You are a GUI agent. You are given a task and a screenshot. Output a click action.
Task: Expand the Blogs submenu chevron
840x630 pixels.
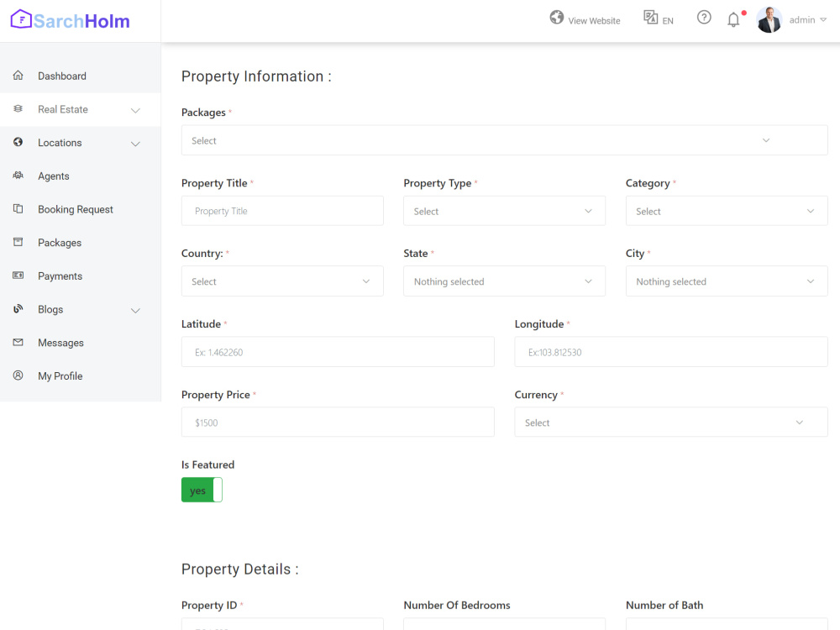click(135, 310)
